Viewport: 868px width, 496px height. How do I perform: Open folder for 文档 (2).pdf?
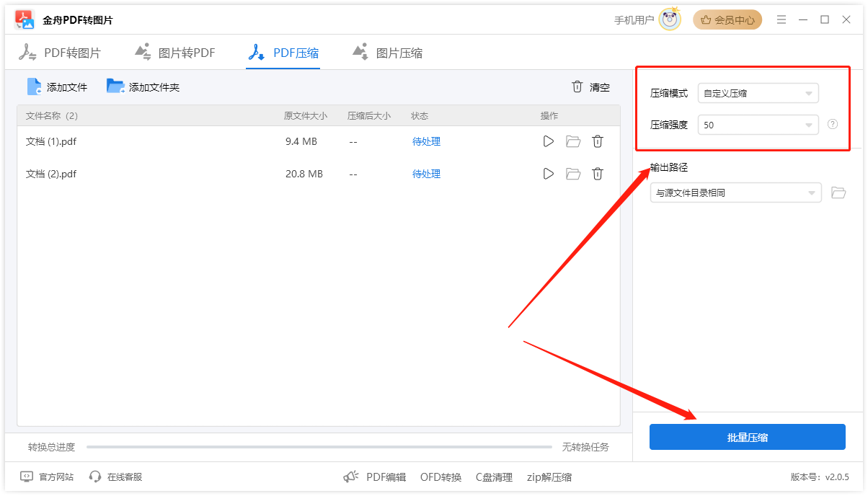coord(573,174)
